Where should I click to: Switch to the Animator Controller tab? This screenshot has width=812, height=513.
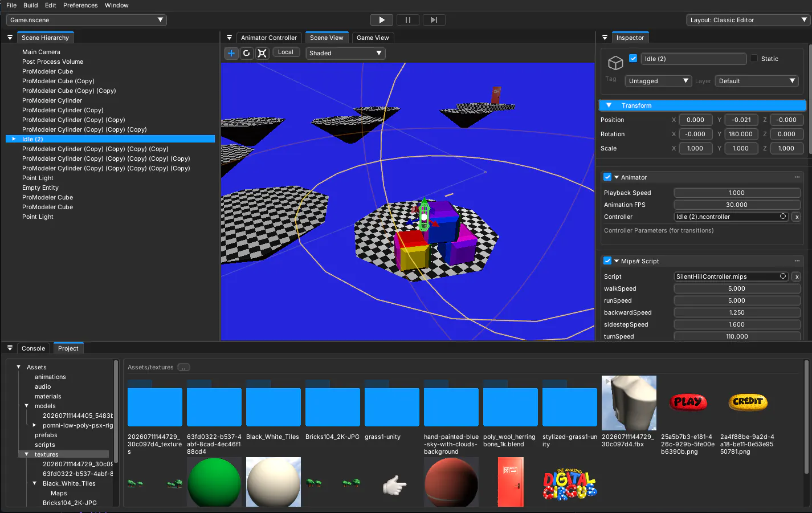click(x=269, y=38)
